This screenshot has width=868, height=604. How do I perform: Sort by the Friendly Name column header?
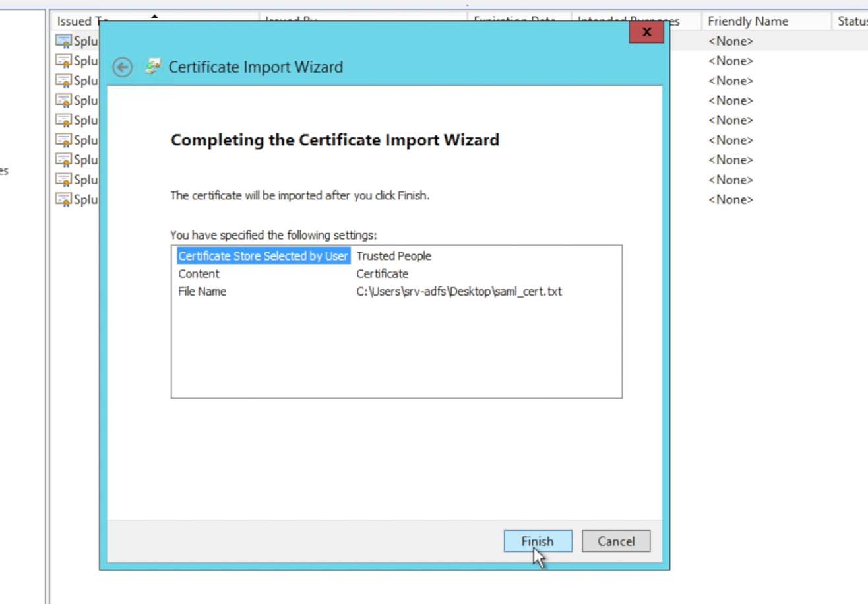tap(747, 21)
